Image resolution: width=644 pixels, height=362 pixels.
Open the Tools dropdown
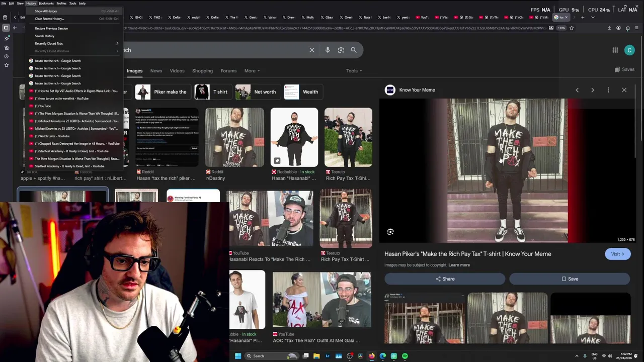coord(354,71)
